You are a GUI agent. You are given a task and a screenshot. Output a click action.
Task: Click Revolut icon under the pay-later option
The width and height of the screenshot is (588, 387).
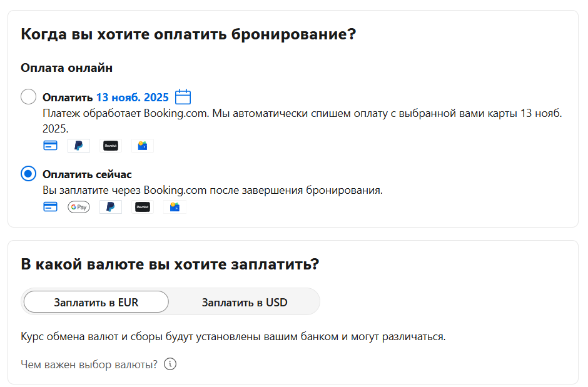coord(111,146)
